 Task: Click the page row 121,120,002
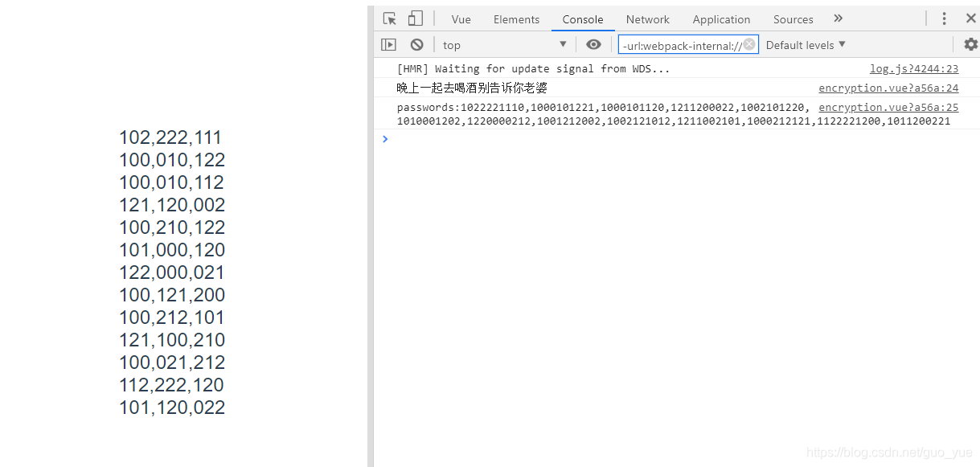point(172,205)
